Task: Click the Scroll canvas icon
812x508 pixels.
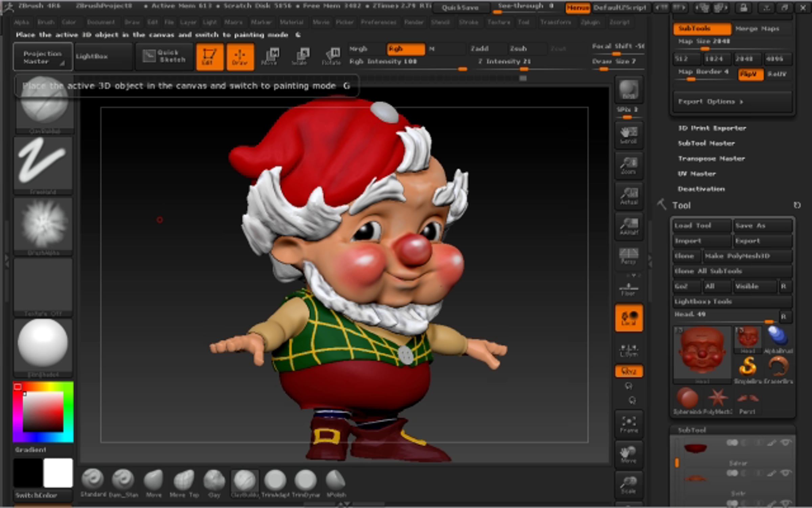Action: tap(629, 135)
